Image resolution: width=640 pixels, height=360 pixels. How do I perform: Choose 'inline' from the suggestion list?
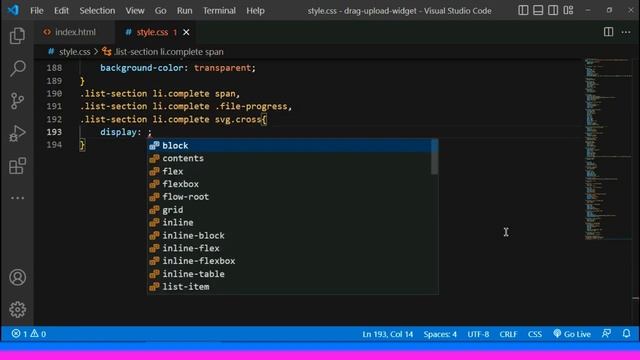pyautogui.click(x=289, y=222)
